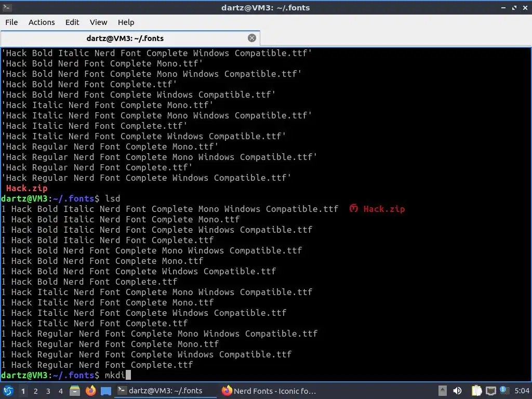Open the Help menu

[126, 22]
